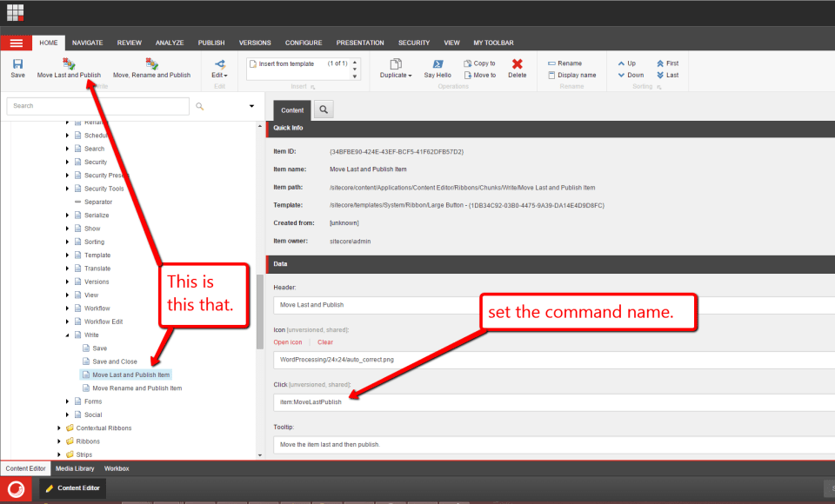Click the Save icon
Viewport: 835px width, 504px height.
click(x=17, y=68)
